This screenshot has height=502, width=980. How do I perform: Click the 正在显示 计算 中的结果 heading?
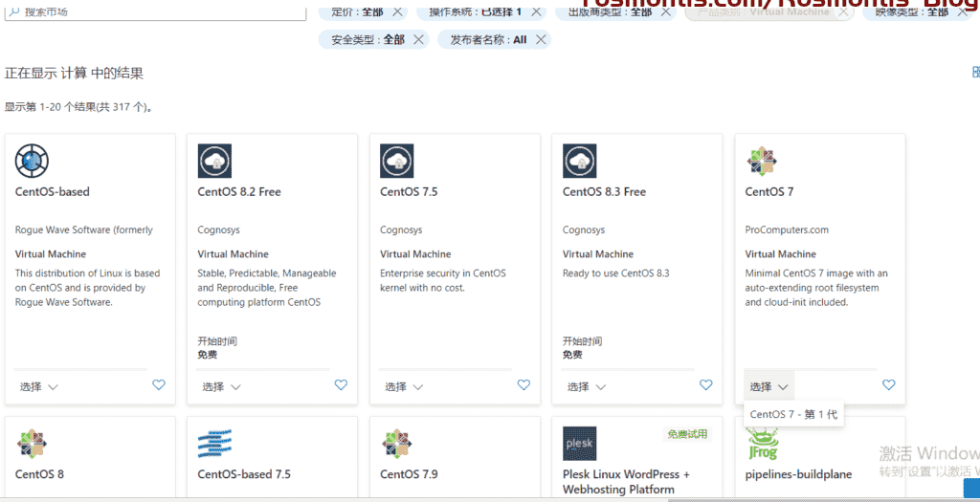(x=74, y=73)
